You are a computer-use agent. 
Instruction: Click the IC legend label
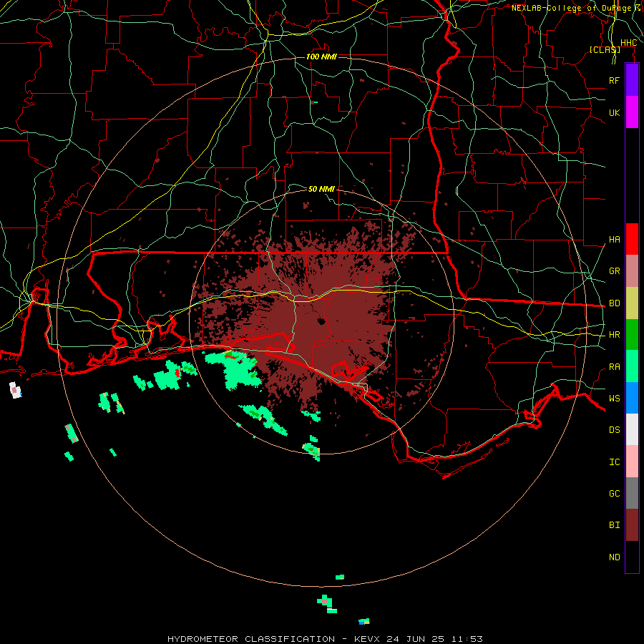tap(614, 462)
